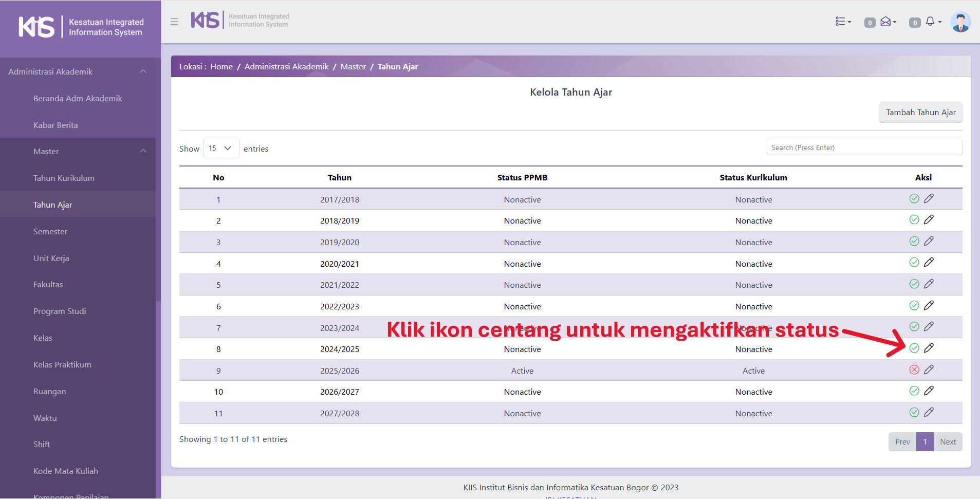Open Tahun Kurikulum from sidebar

click(x=64, y=178)
